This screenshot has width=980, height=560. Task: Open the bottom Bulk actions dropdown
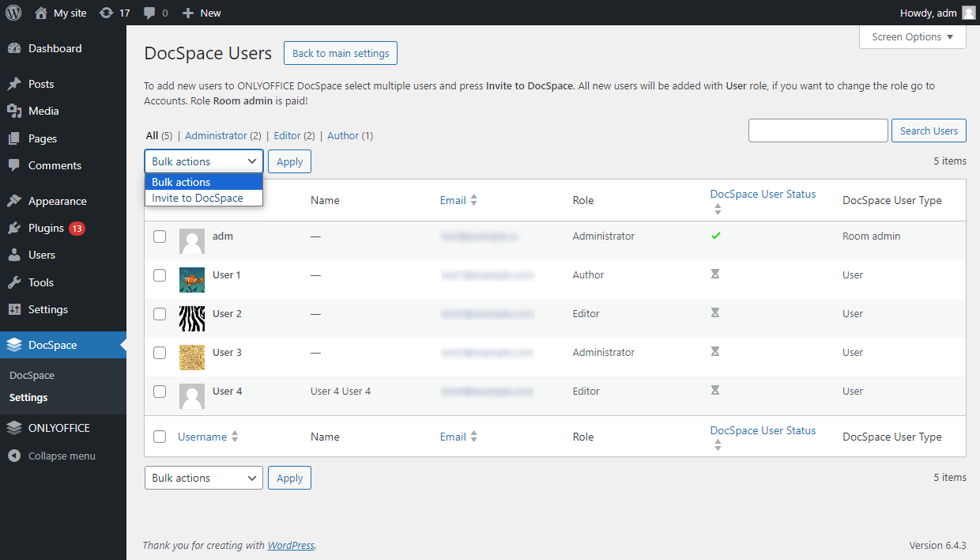[203, 477]
